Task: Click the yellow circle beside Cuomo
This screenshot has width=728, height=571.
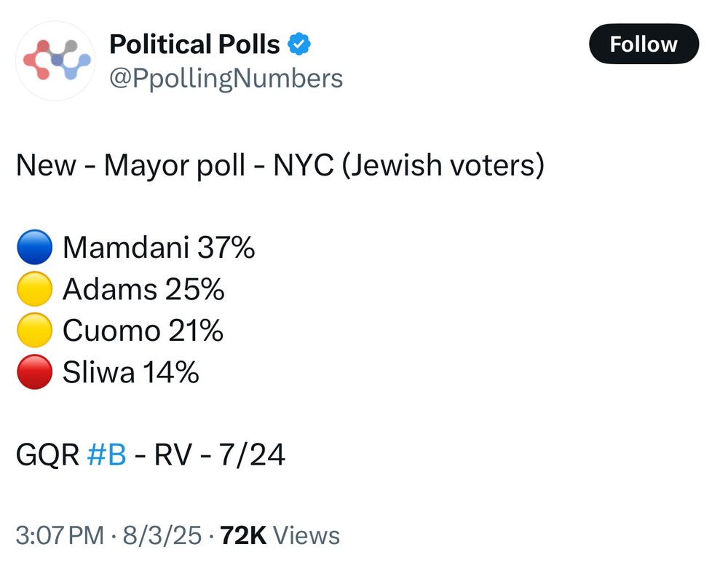Action: [x=34, y=331]
